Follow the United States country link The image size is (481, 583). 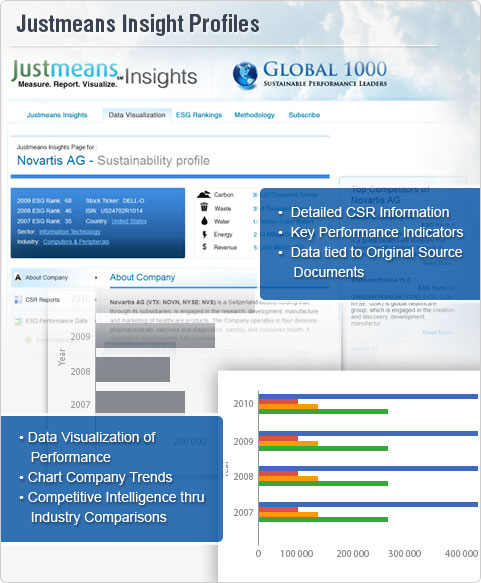click(x=129, y=221)
